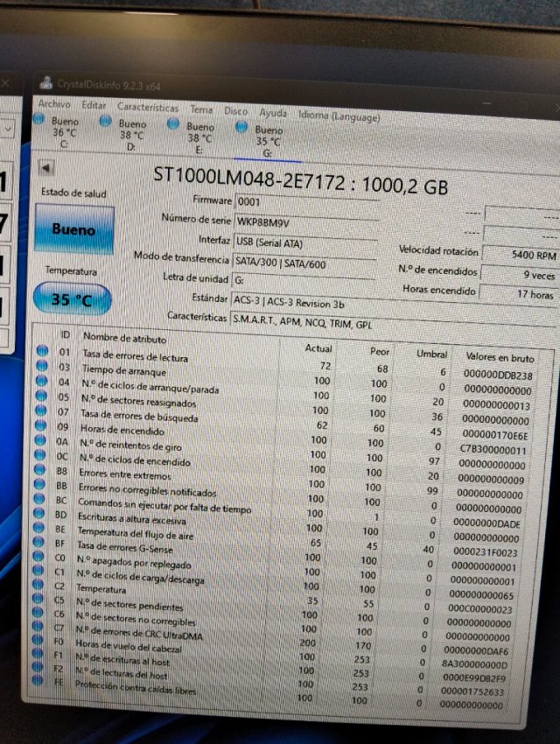Click status circle for ID C0
The width and height of the screenshot is (560, 744).
pyautogui.click(x=38, y=556)
